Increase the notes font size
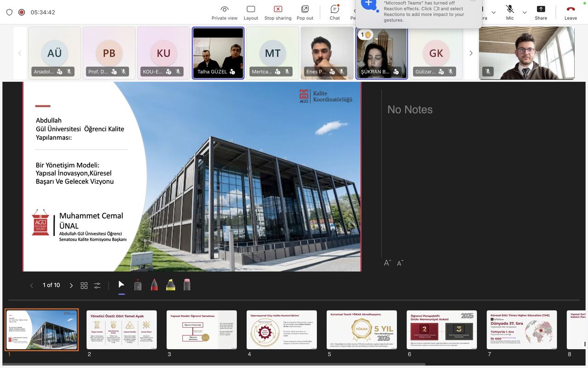Viewport: 588px width, 368px height. 387,263
